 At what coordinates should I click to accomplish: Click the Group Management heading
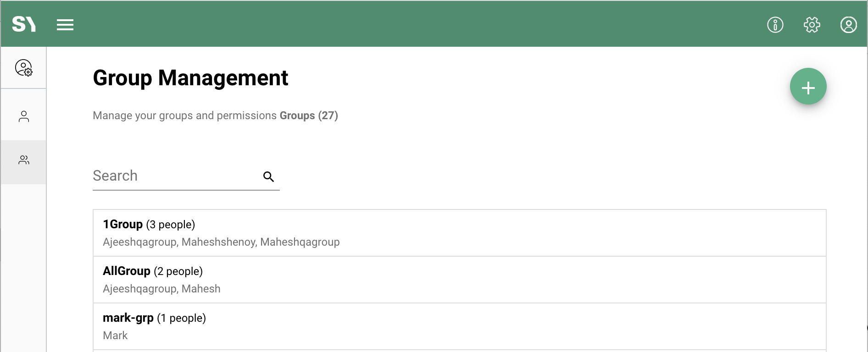click(190, 78)
